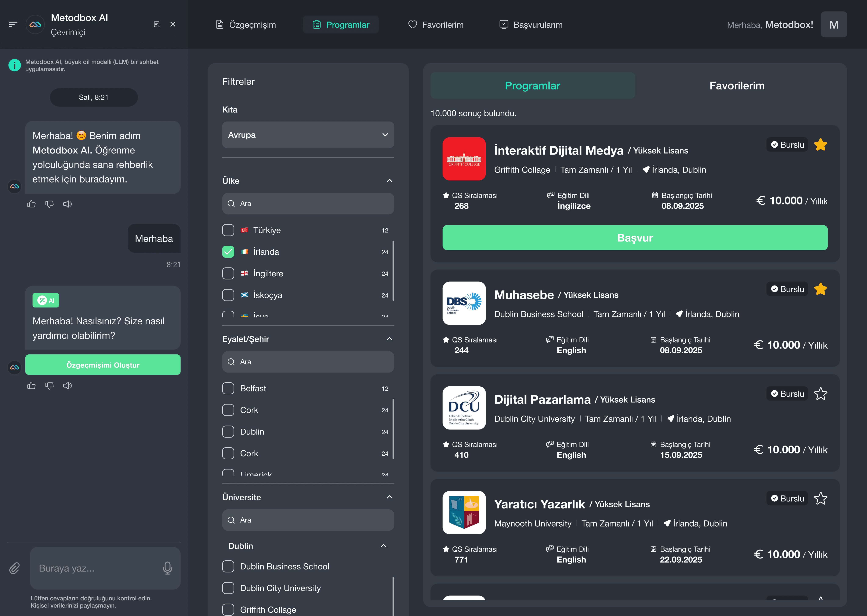Image resolution: width=867 pixels, height=616 pixels.
Task: Thumbs down the latest AI reply
Action: point(49,386)
